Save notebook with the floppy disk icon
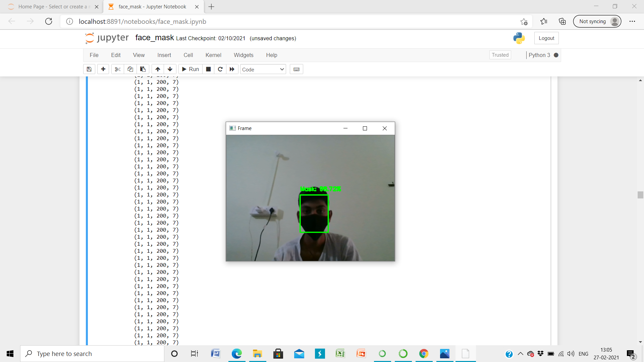Screen dimensions: 644x362 (x=89, y=69)
